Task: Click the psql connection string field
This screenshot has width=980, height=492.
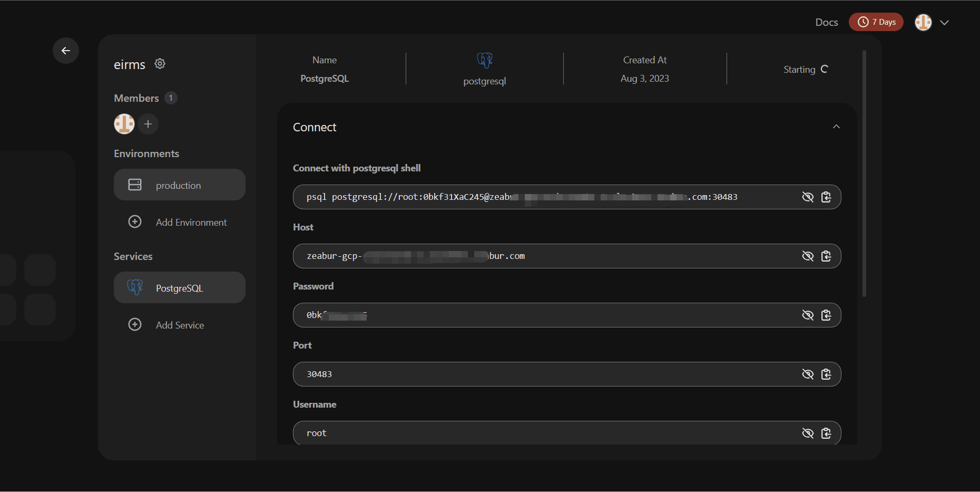Action: tap(567, 197)
